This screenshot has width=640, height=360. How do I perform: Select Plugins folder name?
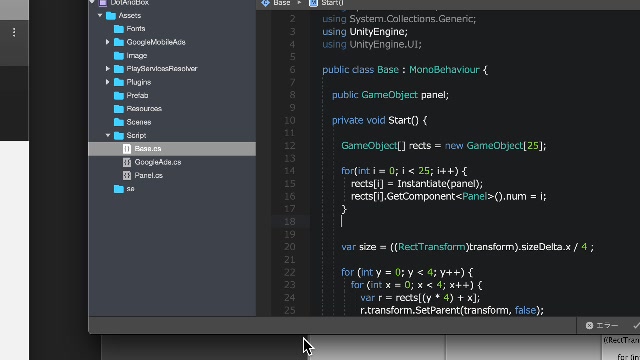click(139, 82)
